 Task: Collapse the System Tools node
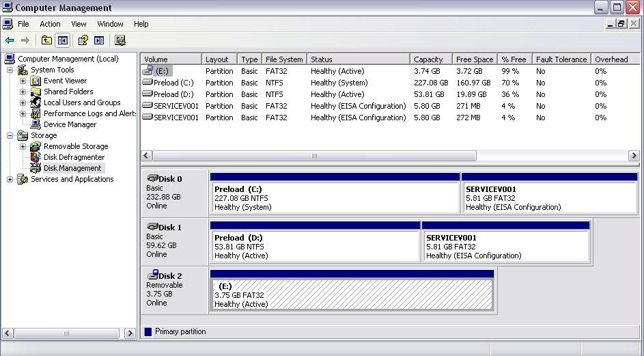coord(10,70)
